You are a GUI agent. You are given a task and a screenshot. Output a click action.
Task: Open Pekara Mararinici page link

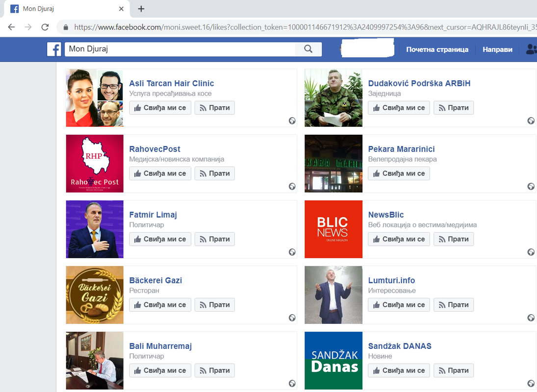click(401, 149)
